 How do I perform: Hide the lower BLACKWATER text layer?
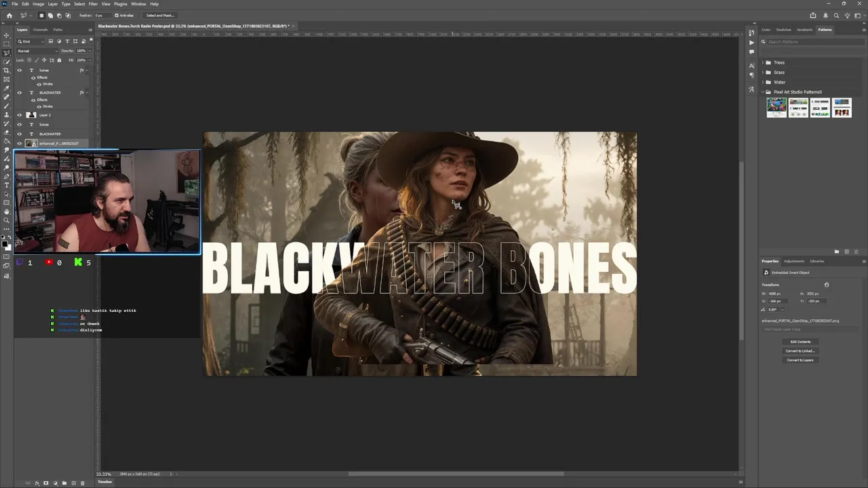coord(19,134)
